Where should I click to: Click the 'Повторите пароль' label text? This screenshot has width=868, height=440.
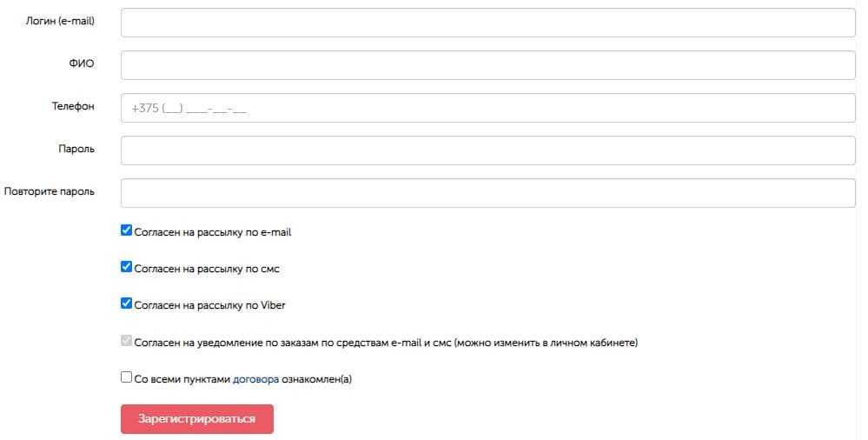click(50, 192)
